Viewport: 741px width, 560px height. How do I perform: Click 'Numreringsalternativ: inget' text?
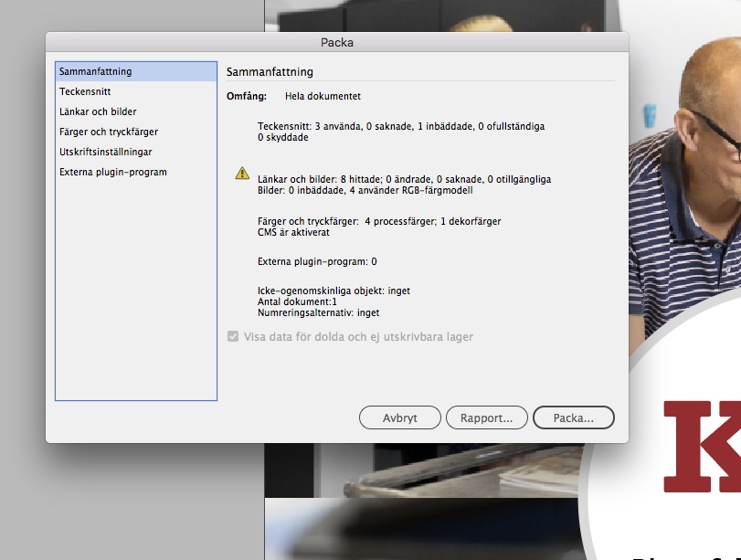coord(319,312)
